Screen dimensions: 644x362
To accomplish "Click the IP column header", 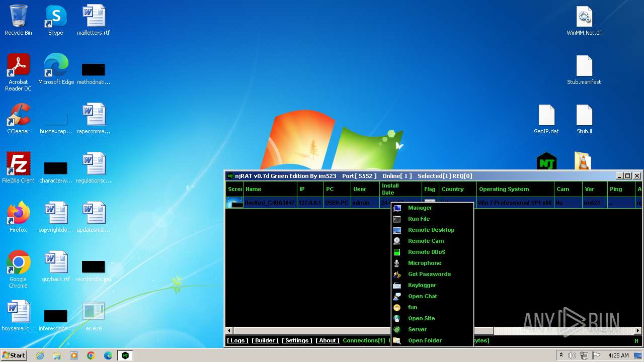I will click(310, 189).
